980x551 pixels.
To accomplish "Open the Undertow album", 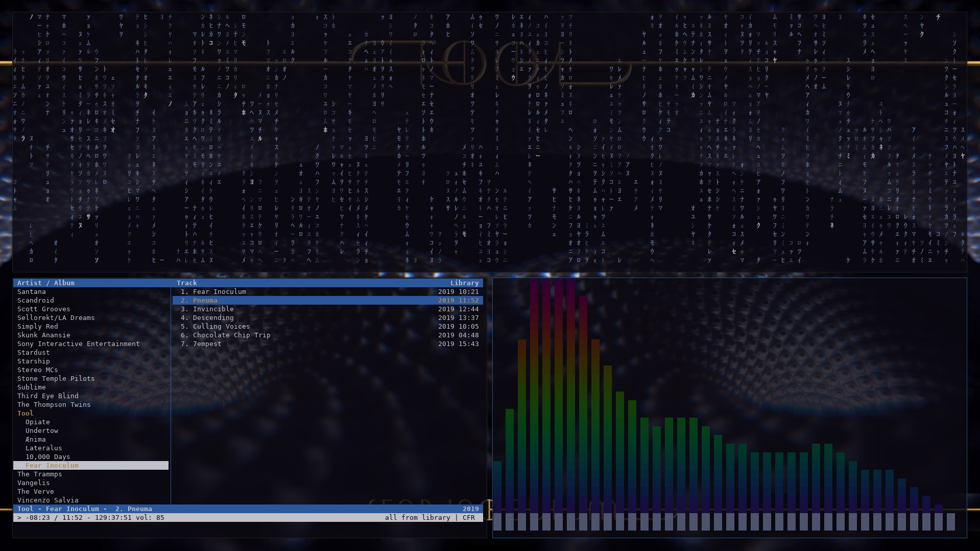I will (x=41, y=431).
